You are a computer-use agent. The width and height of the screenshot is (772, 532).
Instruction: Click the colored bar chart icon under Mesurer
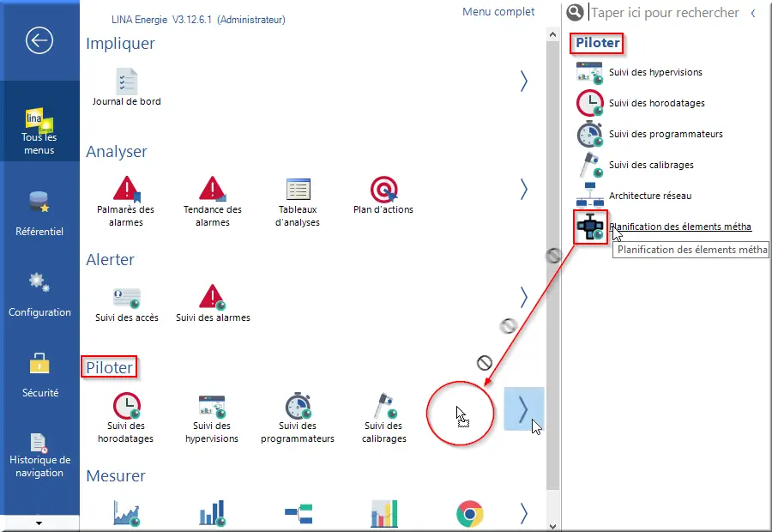click(384, 513)
